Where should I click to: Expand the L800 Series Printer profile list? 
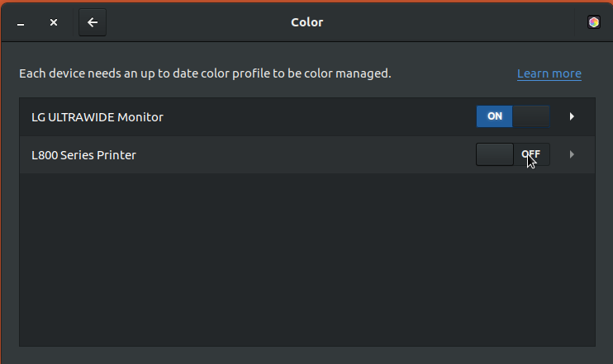point(307,154)
